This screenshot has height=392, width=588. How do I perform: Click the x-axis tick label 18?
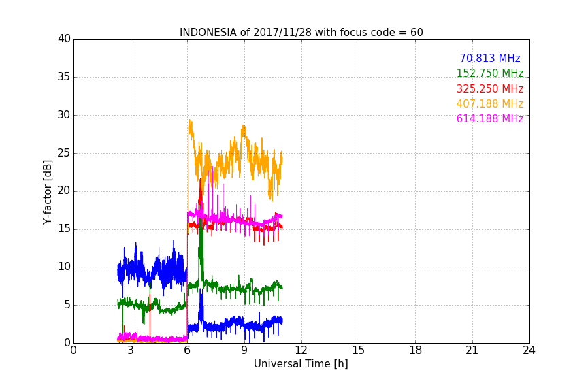[x=416, y=350]
